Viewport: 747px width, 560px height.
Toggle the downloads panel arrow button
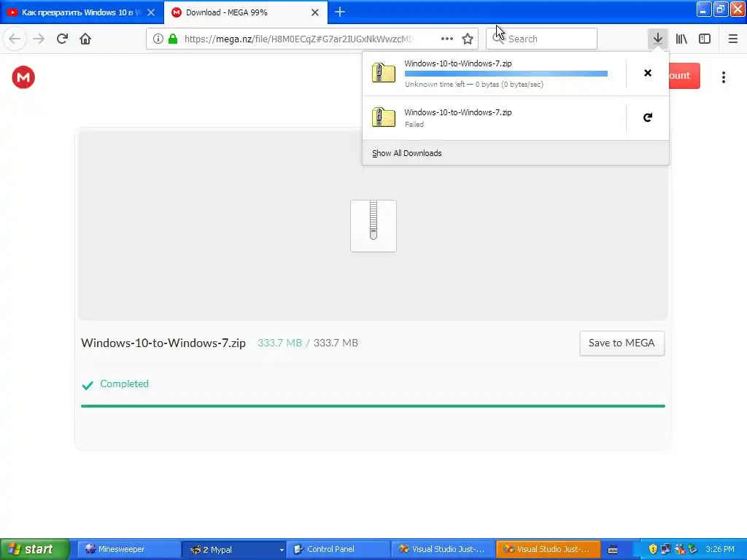pos(657,39)
